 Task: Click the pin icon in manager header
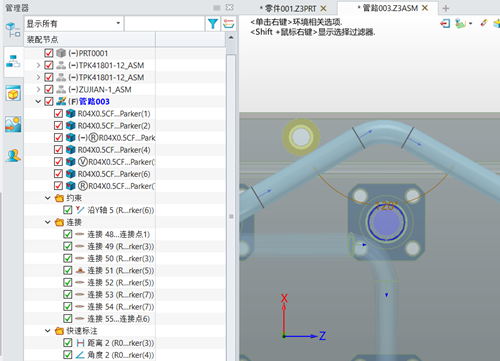[217, 8]
